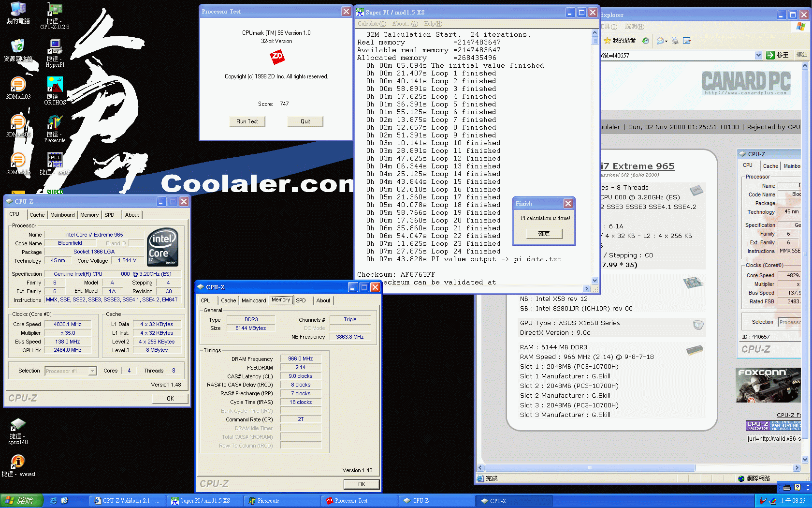The image size is (812, 508).
Task: Click the Quick Launch icon beside Internet Explorer
Action: click(64, 501)
